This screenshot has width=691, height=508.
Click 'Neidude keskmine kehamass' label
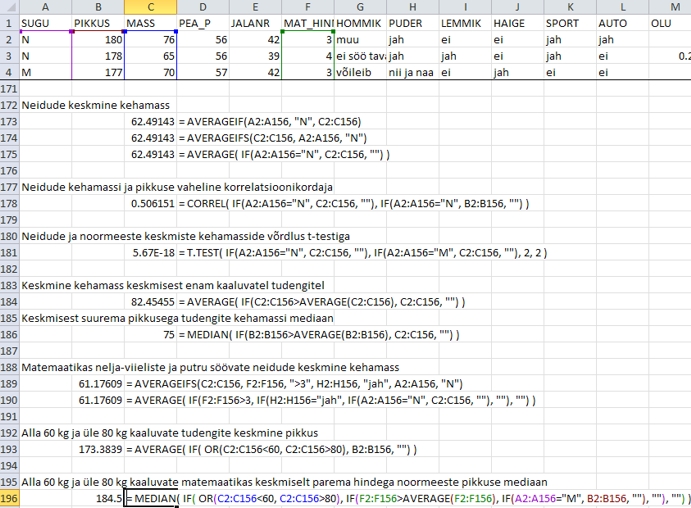[95, 105]
